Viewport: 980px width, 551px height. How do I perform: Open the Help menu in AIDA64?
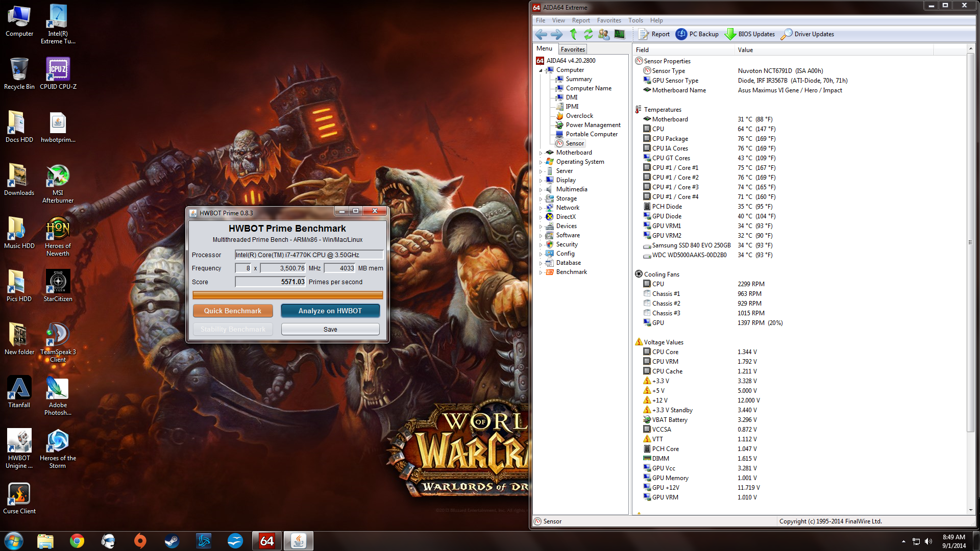[656, 20]
